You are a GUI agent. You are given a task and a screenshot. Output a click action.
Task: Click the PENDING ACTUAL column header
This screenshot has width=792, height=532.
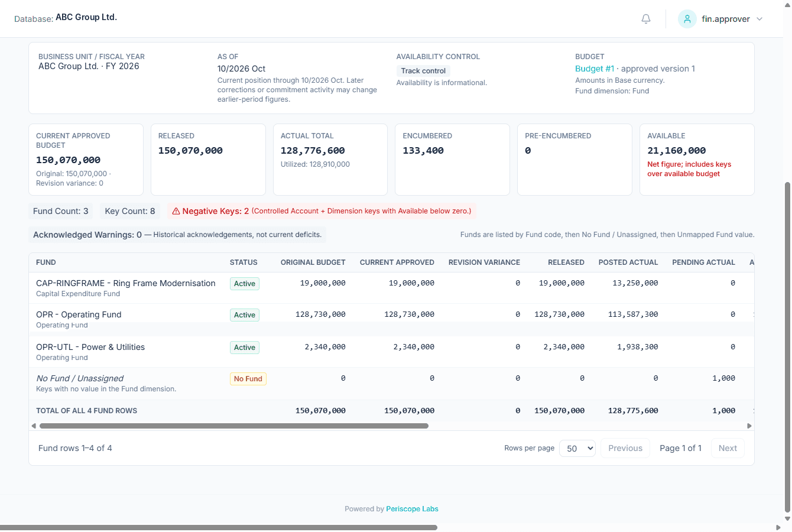(x=704, y=262)
